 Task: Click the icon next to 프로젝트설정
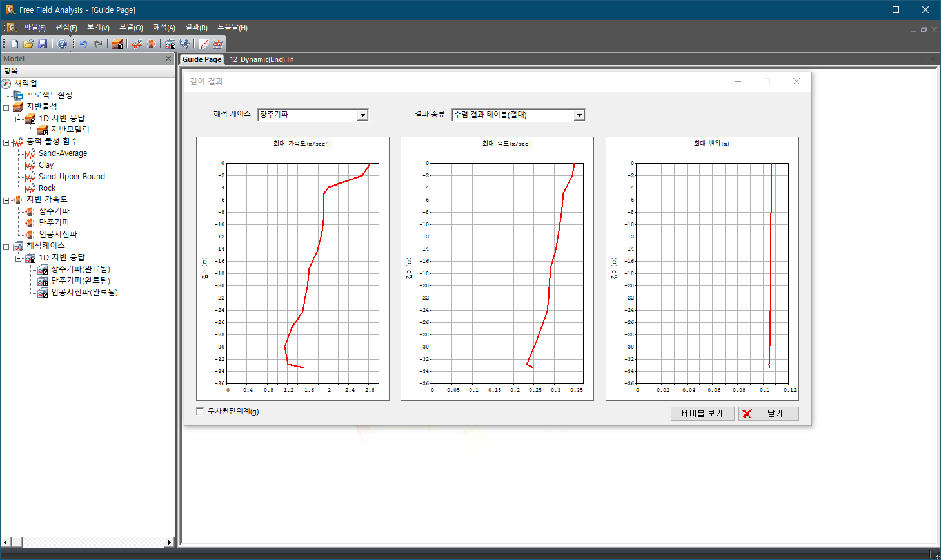click(18, 95)
